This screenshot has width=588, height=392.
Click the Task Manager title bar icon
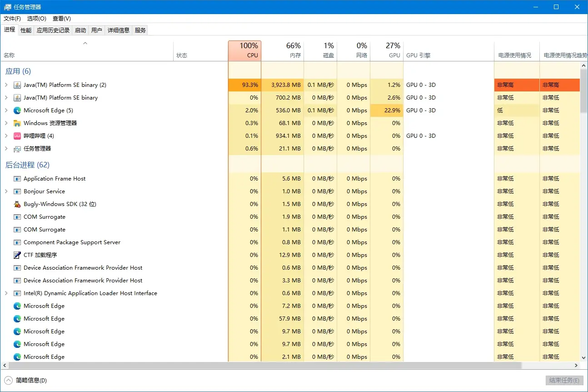click(8, 7)
